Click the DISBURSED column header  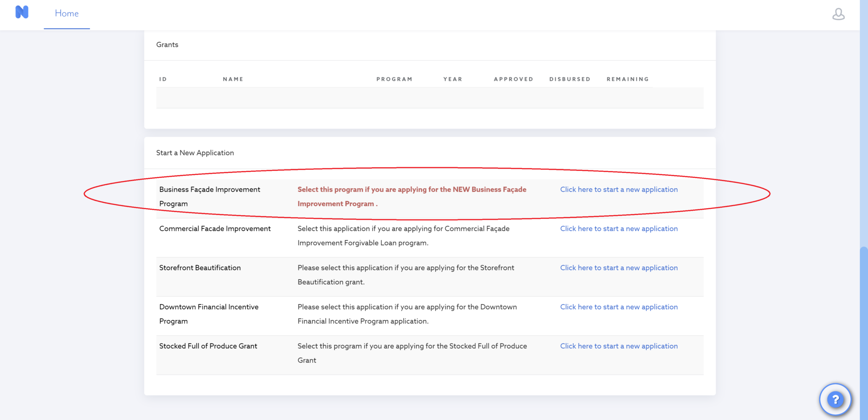570,79
